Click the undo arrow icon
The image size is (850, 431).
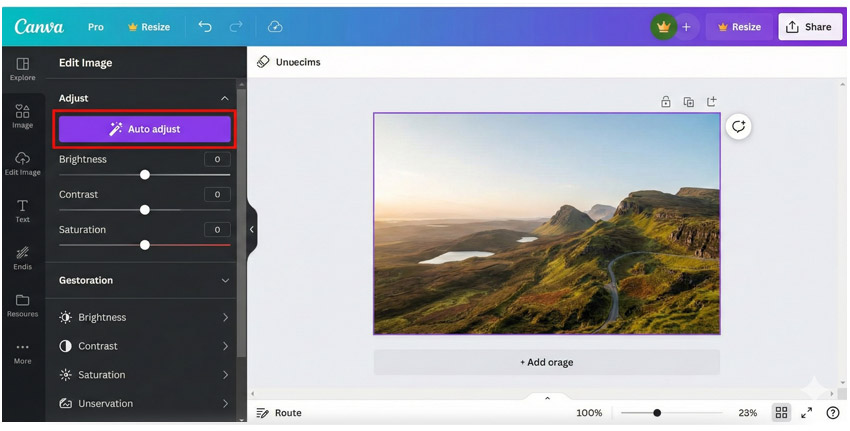click(205, 27)
